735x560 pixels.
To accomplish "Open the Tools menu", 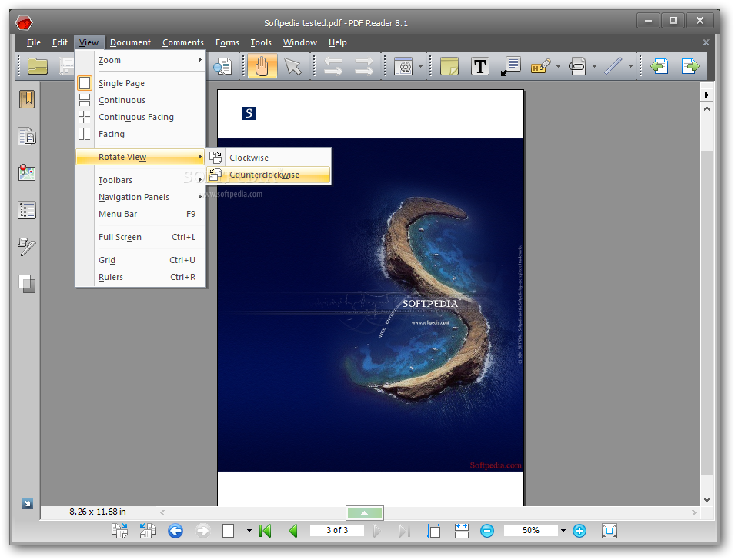I will pyautogui.click(x=261, y=42).
